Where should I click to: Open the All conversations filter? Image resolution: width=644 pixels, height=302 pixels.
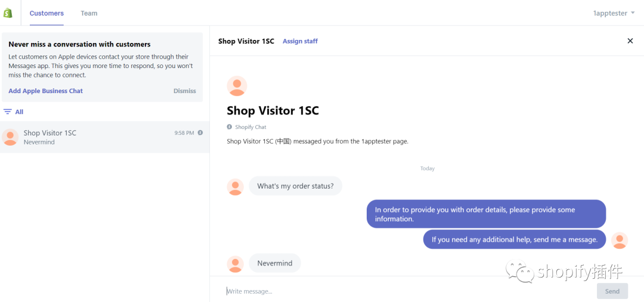pos(14,112)
